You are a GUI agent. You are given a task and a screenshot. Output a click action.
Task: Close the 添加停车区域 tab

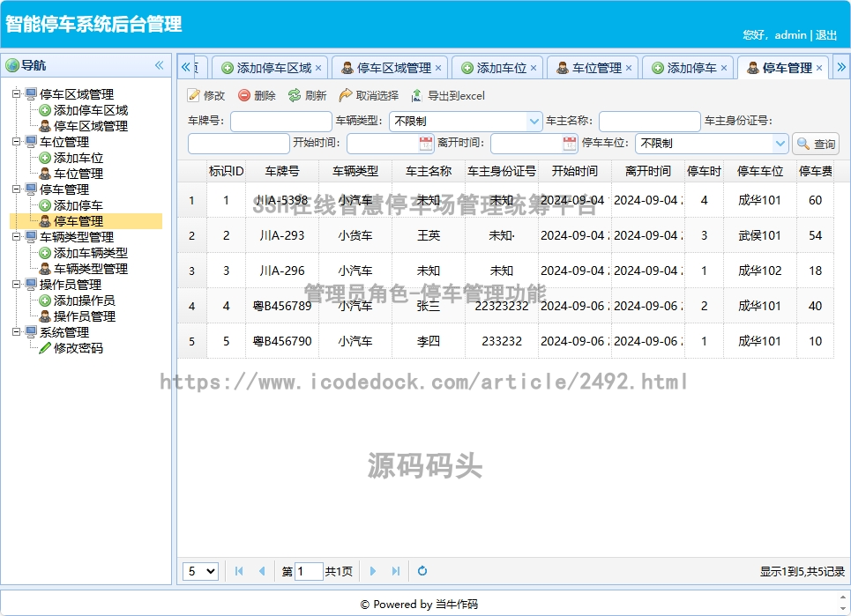click(x=318, y=68)
